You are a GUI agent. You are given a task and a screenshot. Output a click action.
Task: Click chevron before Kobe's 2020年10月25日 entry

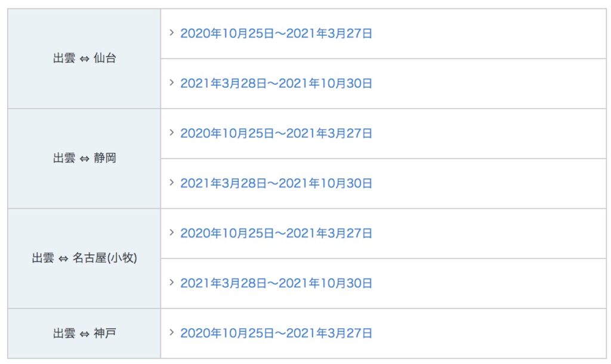[x=171, y=332]
